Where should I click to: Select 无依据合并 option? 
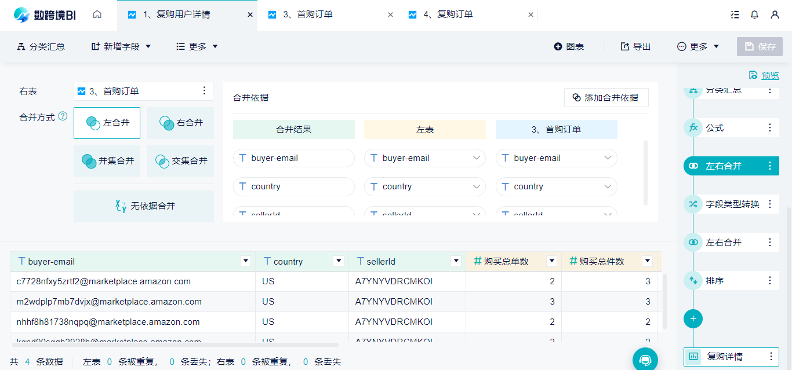(x=144, y=206)
